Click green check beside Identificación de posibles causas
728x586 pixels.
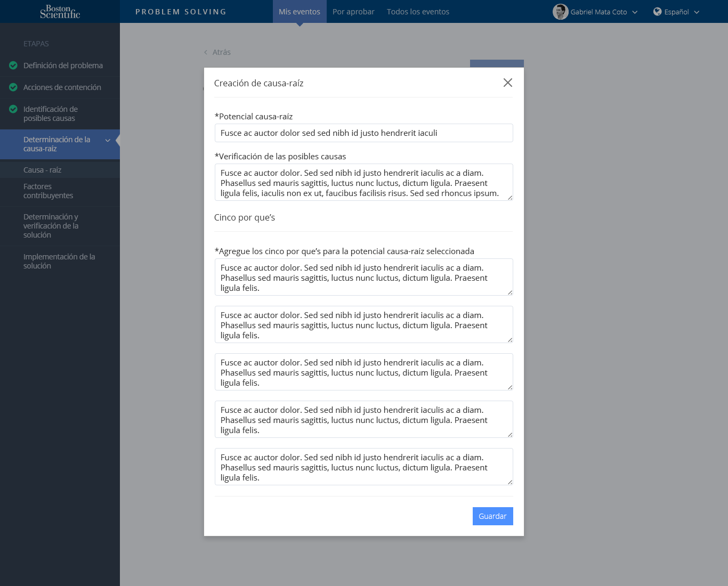[x=13, y=109]
